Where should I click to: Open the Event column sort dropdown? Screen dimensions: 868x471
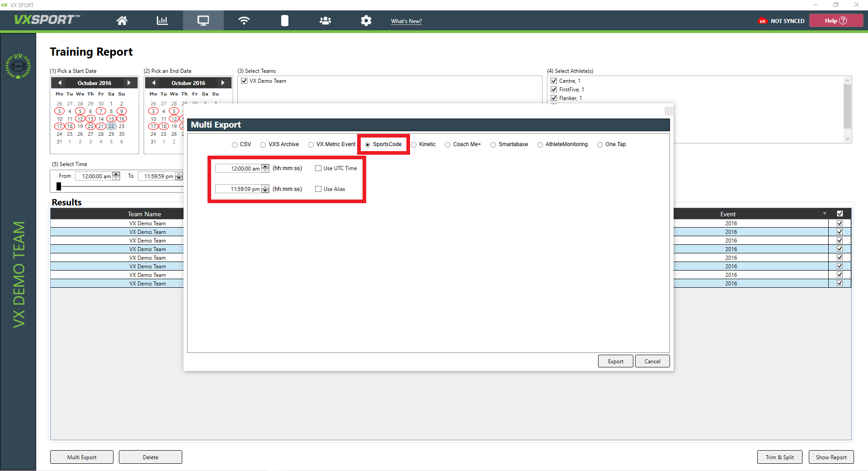(x=824, y=214)
